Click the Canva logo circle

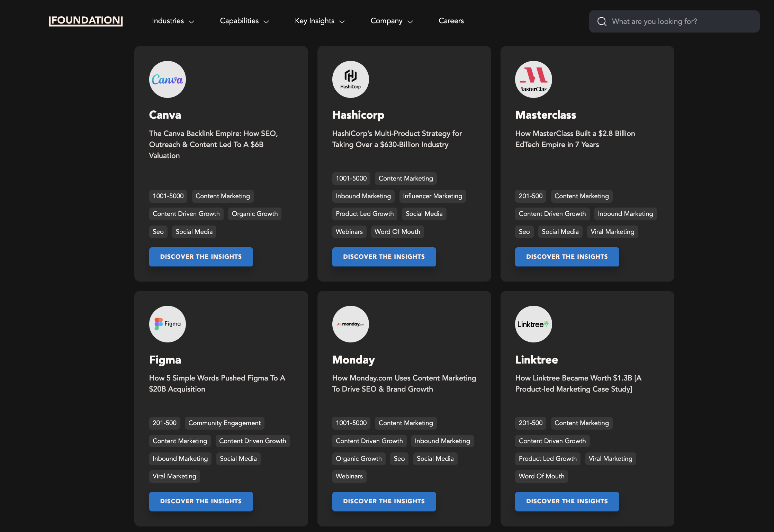[x=168, y=80]
